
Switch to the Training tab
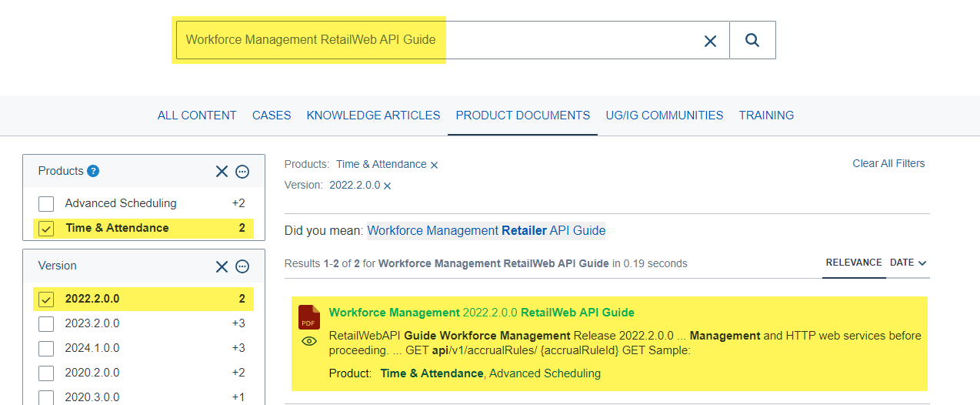coord(766,115)
